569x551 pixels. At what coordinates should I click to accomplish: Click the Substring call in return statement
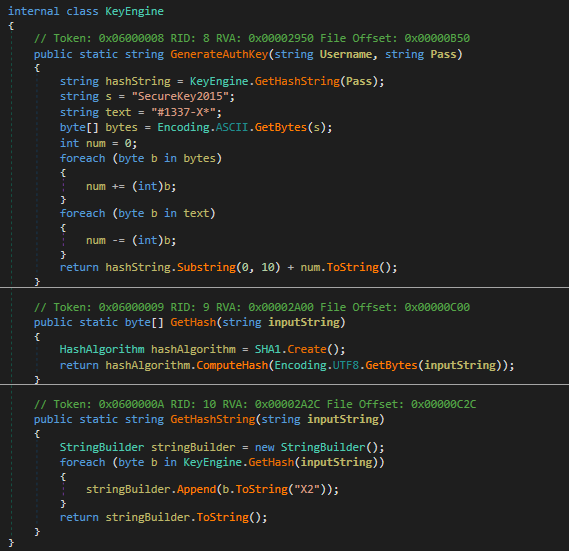click(x=206, y=268)
